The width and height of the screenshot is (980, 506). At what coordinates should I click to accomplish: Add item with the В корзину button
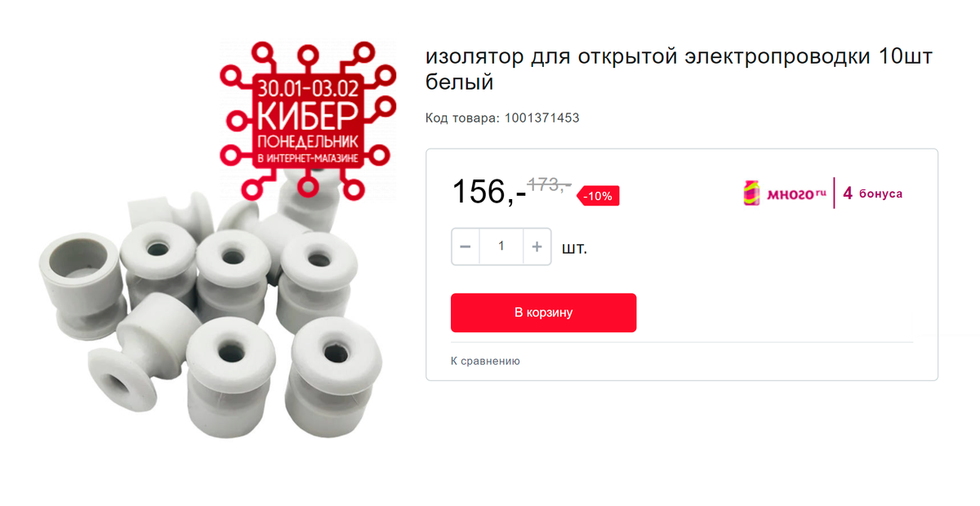point(543,313)
